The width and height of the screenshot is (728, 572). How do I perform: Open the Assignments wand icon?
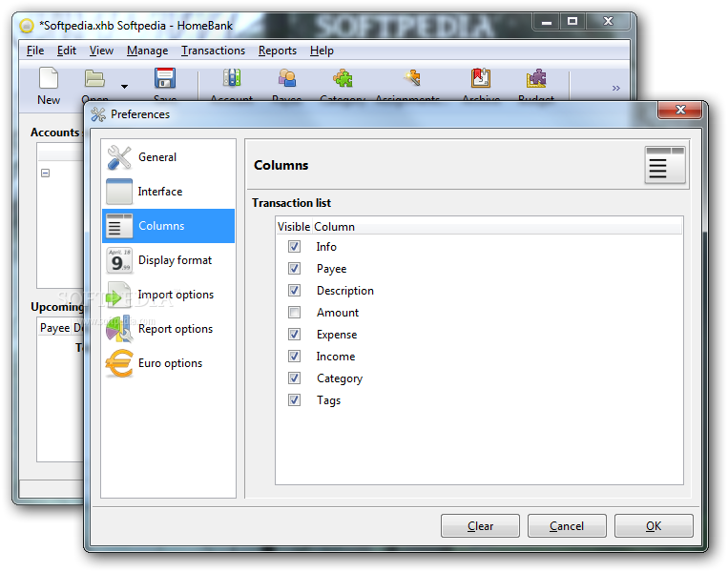click(412, 78)
